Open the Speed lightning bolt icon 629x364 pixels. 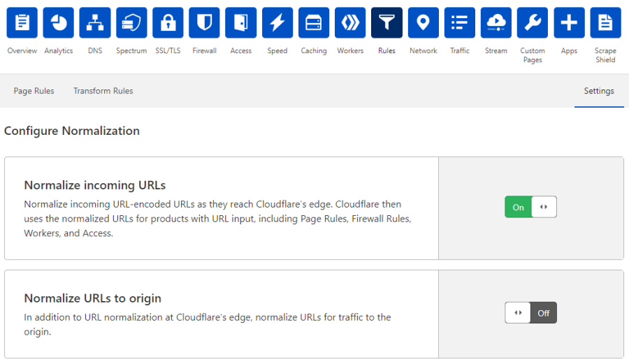coord(277,22)
